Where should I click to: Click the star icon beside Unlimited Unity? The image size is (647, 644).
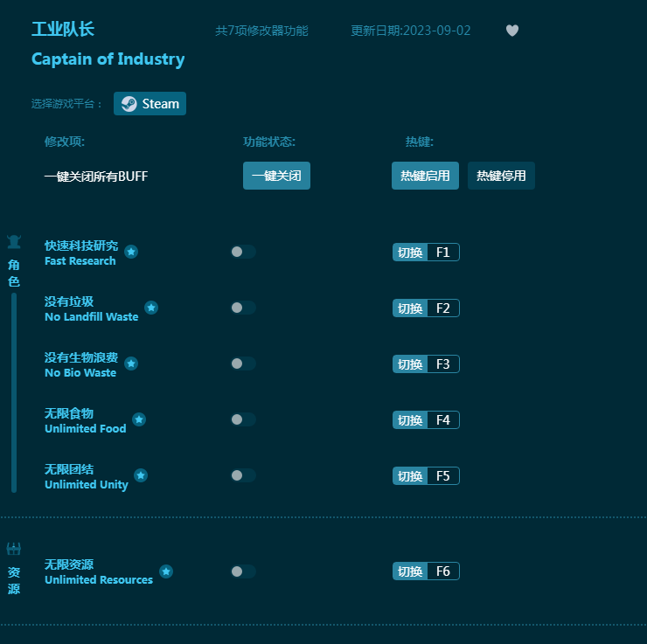point(141,475)
